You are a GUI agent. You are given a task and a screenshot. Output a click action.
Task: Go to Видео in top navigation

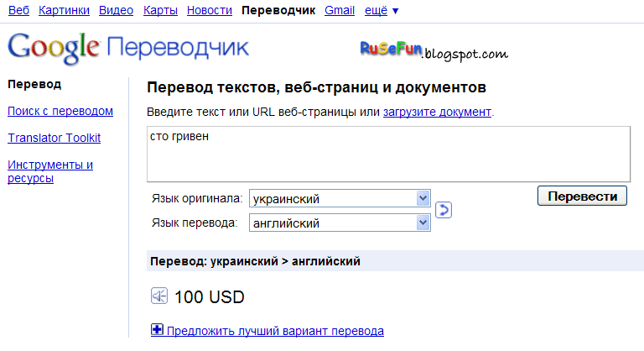(x=117, y=10)
